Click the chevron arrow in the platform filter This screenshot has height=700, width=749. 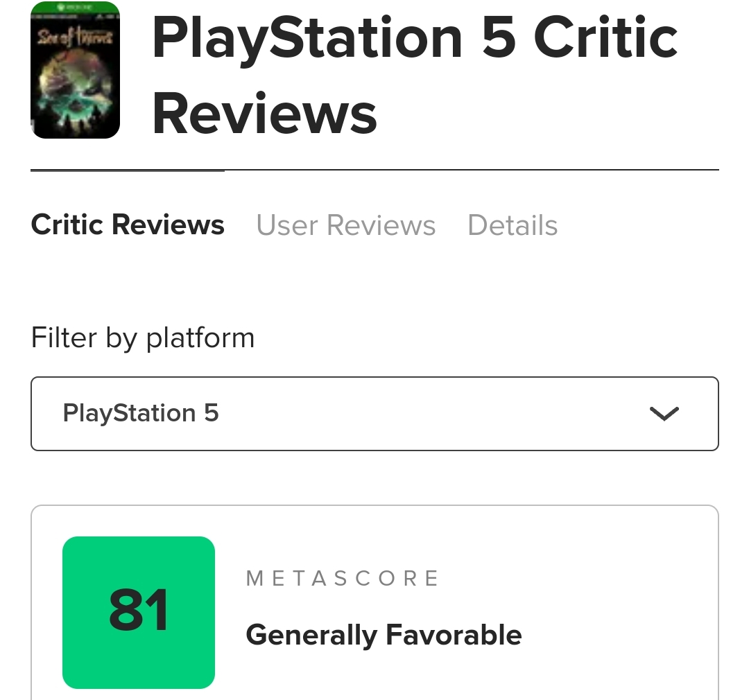coord(664,414)
